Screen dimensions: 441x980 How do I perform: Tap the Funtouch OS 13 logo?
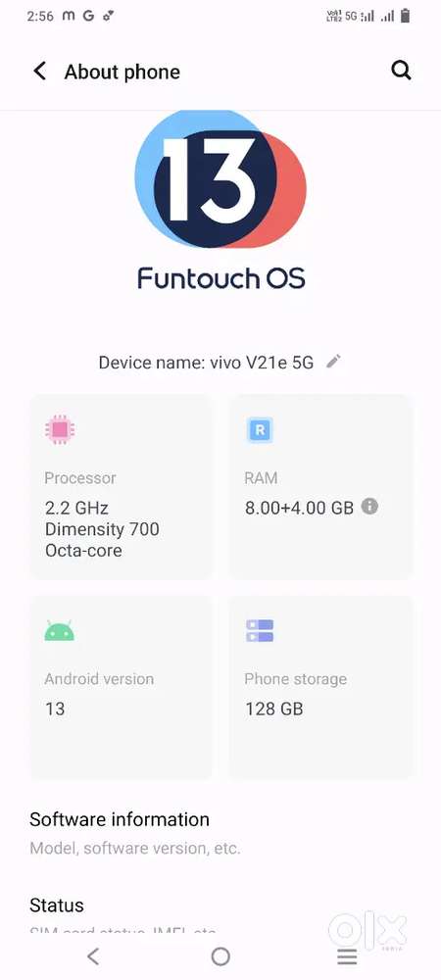pyautogui.click(x=220, y=201)
